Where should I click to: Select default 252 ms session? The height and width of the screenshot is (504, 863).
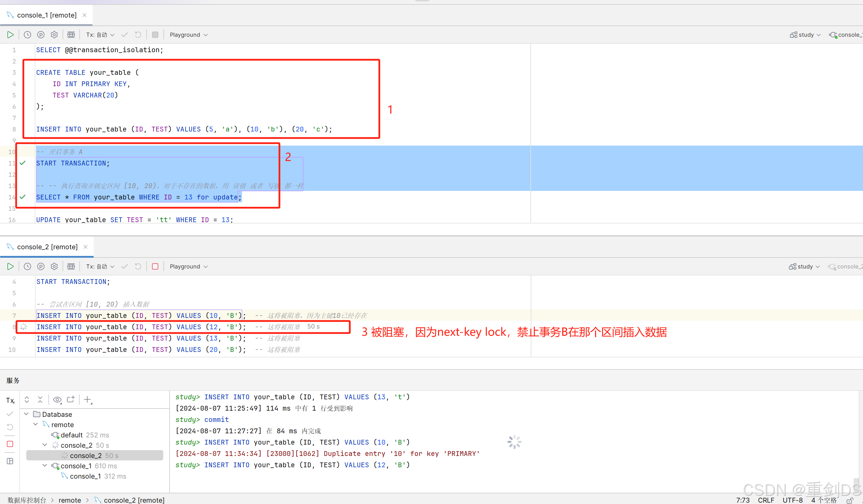click(80, 435)
